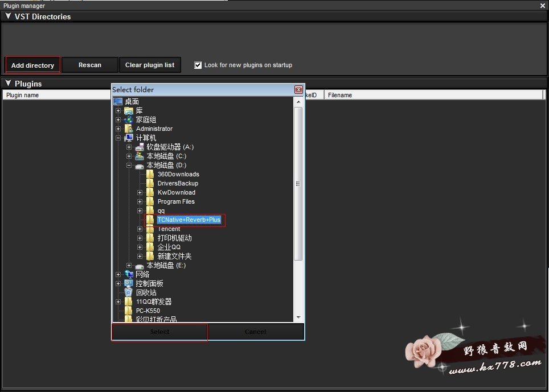
Task: Select the DriversBackup folder name
Action: tap(178, 183)
